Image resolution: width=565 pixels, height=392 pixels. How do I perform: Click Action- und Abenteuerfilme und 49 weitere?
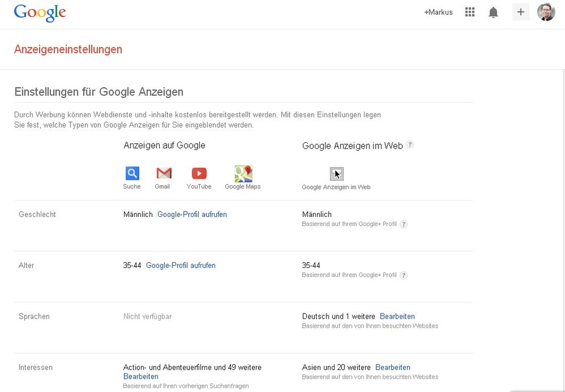point(193,368)
